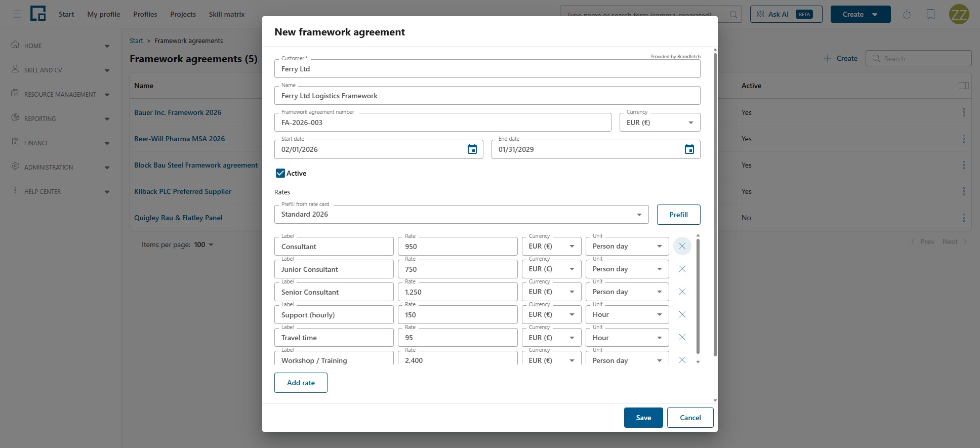Remove the Workshop / Training rate row
Screen dimensions: 980x448
coord(682,360)
